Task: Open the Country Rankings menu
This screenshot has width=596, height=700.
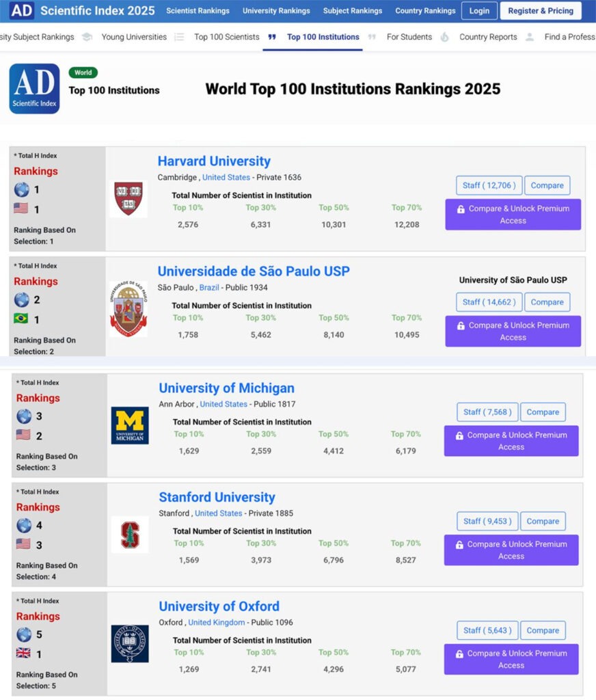Action: [x=425, y=11]
